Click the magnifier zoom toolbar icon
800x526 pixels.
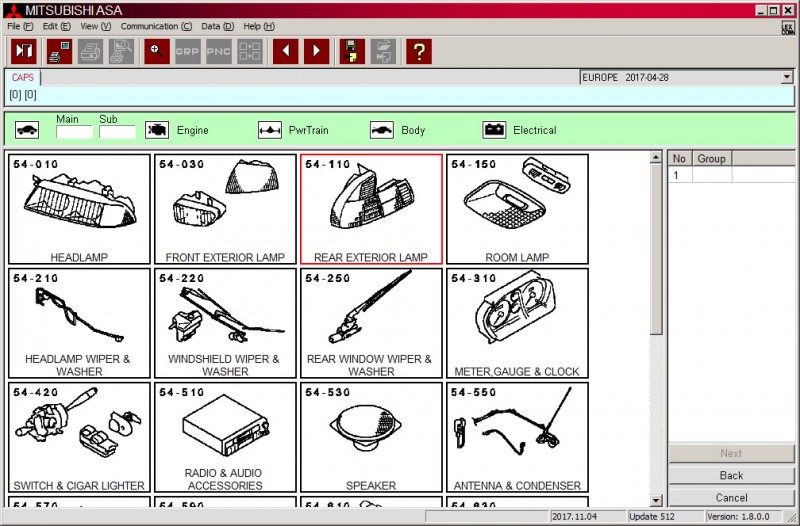156,51
